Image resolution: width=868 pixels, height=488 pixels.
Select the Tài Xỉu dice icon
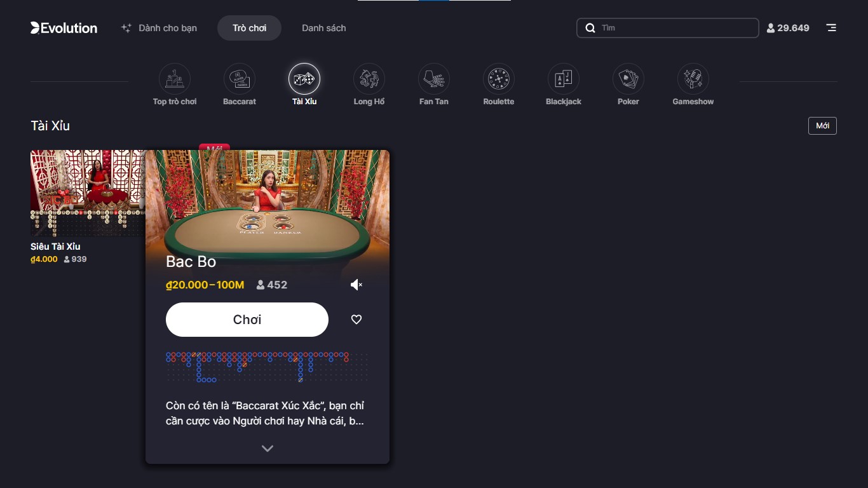coord(304,79)
